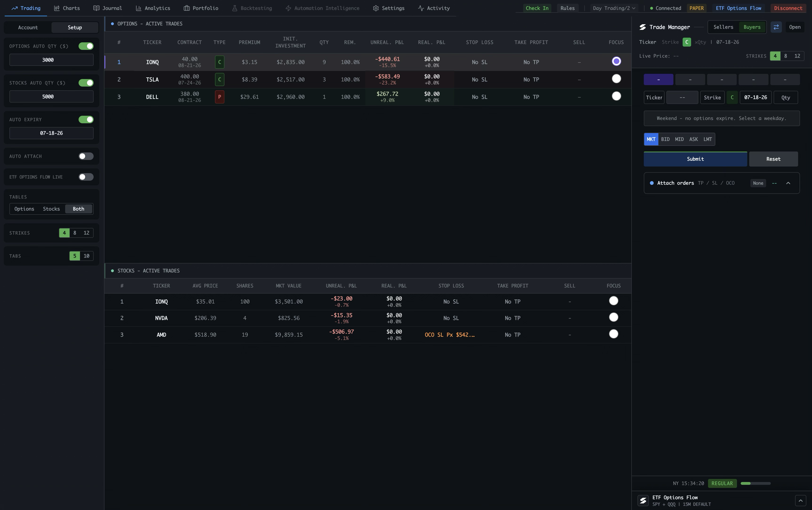Screen dimensions: 812x510
Task: Set sidebar Strikes to 8
Action: click(75, 233)
